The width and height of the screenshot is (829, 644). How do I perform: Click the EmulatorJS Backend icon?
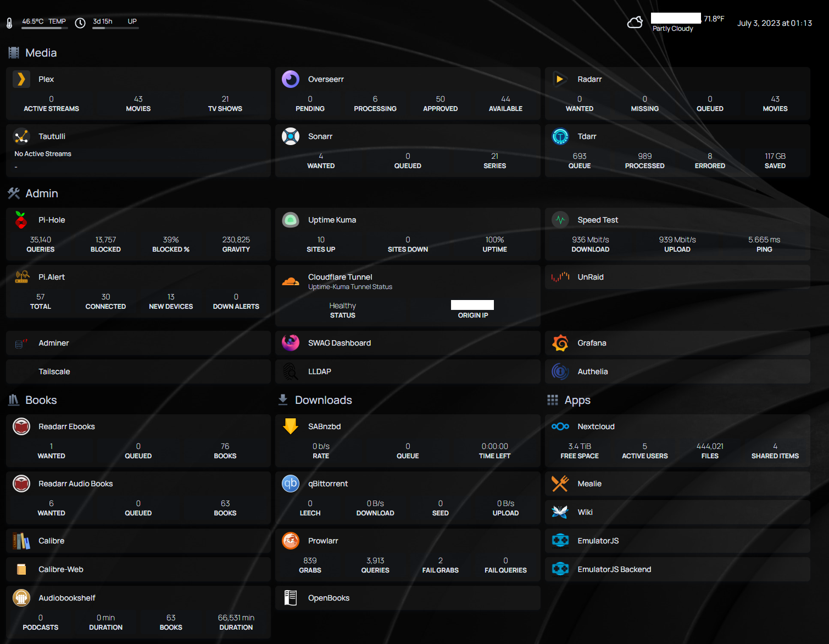click(x=560, y=569)
